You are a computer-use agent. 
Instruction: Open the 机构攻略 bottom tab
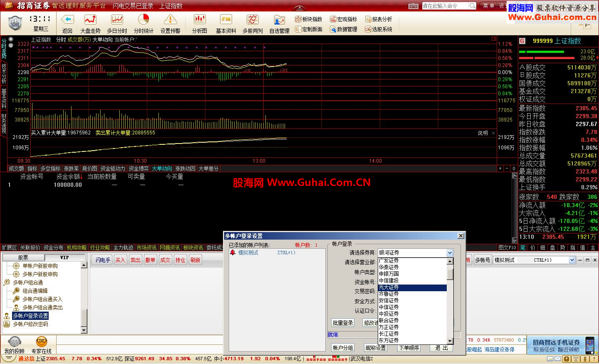pyautogui.click(x=77, y=248)
